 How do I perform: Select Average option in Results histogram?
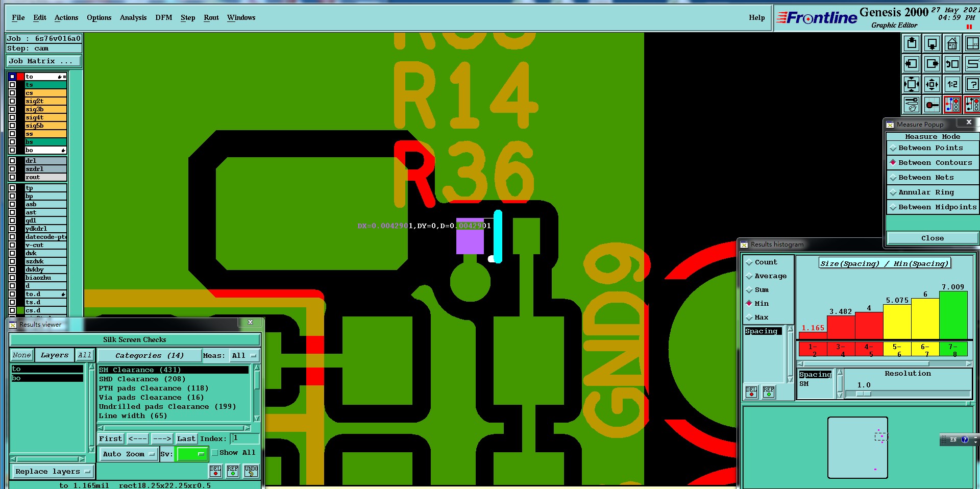(x=766, y=276)
